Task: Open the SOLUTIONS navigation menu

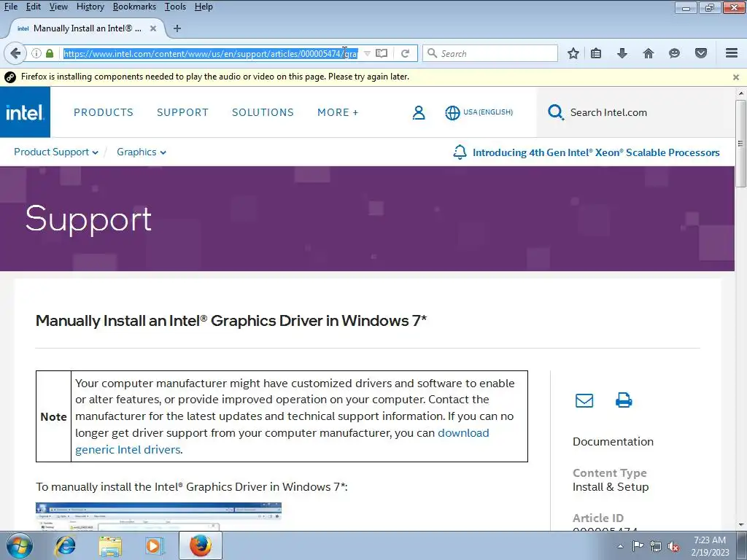Action: click(263, 112)
